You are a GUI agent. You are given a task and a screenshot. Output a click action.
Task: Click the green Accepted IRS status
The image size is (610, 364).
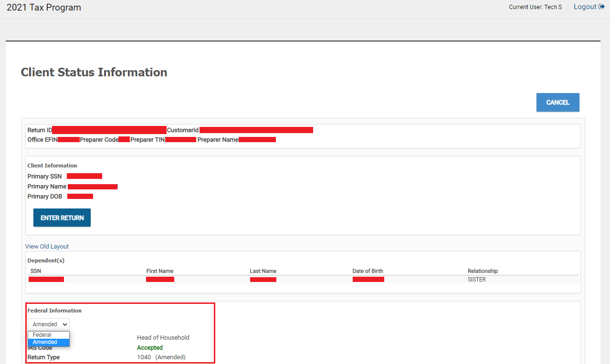(x=150, y=348)
